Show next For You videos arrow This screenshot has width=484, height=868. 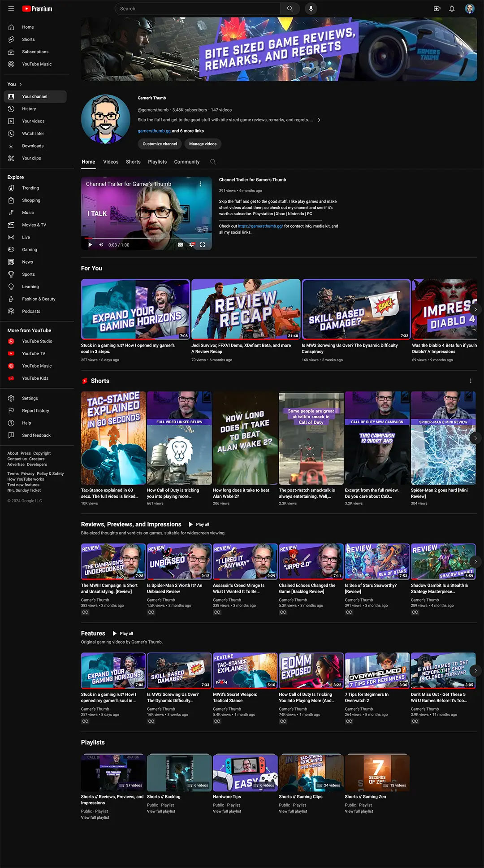point(475,309)
